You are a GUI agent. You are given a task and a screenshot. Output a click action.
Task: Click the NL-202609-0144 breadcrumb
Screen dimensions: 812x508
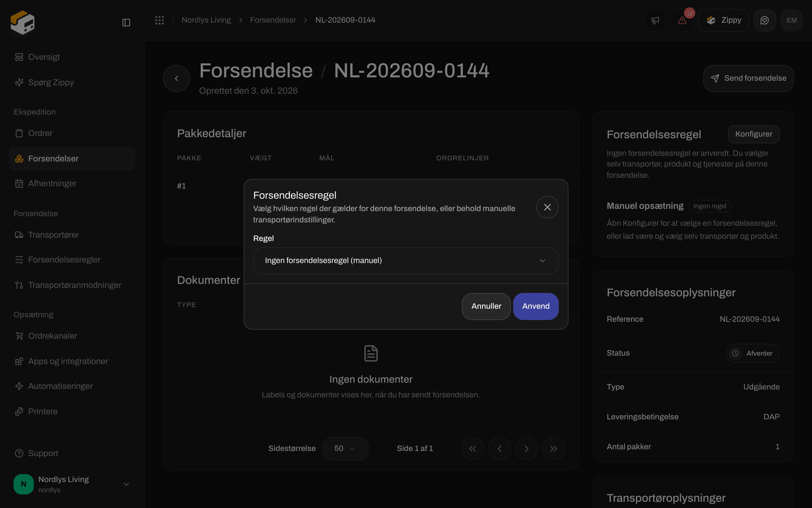click(x=345, y=20)
